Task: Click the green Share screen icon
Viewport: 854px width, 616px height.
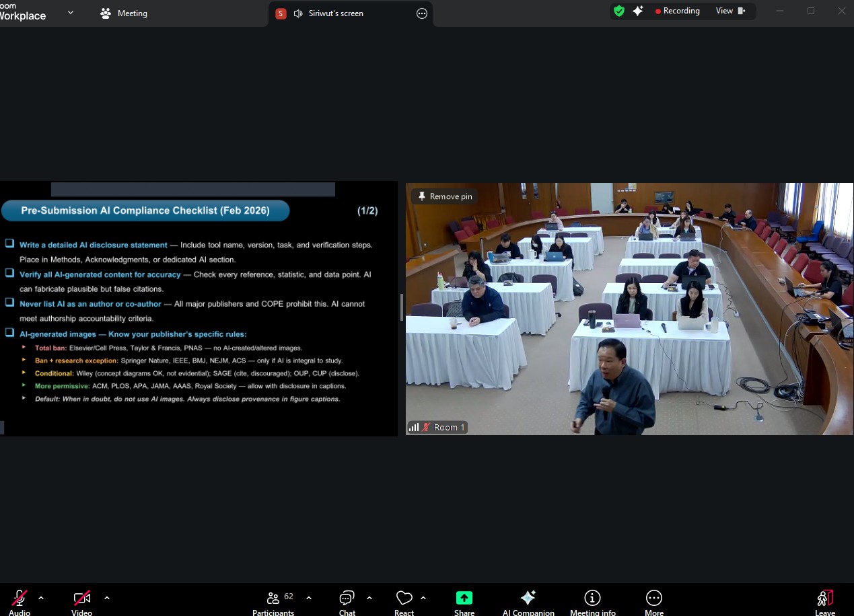Action: (464, 598)
